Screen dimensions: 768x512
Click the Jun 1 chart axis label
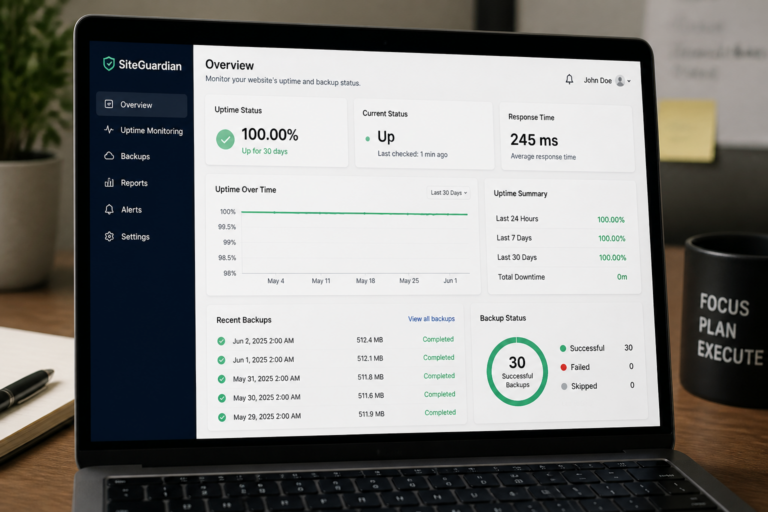pyautogui.click(x=450, y=281)
